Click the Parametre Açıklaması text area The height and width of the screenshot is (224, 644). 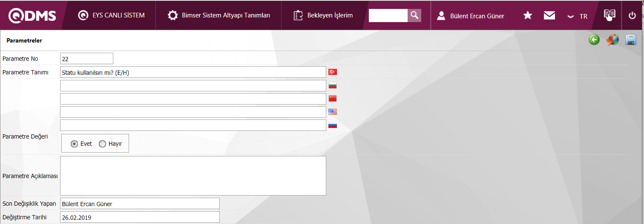193,176
